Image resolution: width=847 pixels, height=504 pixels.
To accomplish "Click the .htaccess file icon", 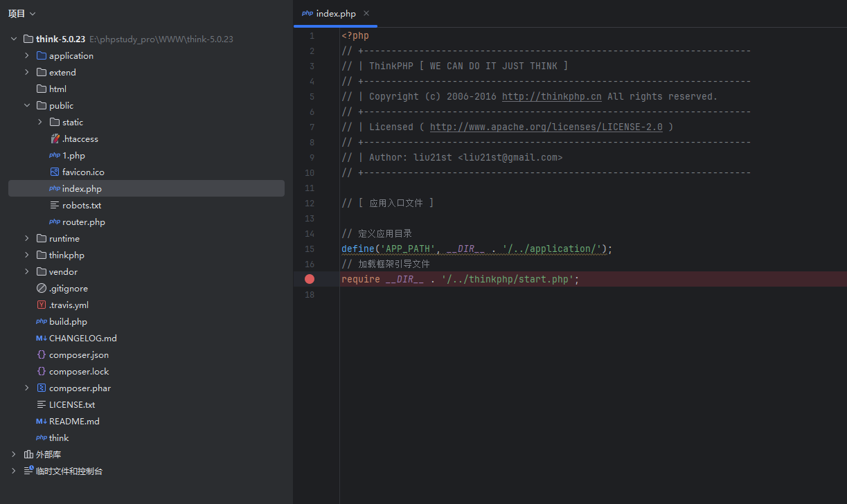I will (x=55, y=139).
